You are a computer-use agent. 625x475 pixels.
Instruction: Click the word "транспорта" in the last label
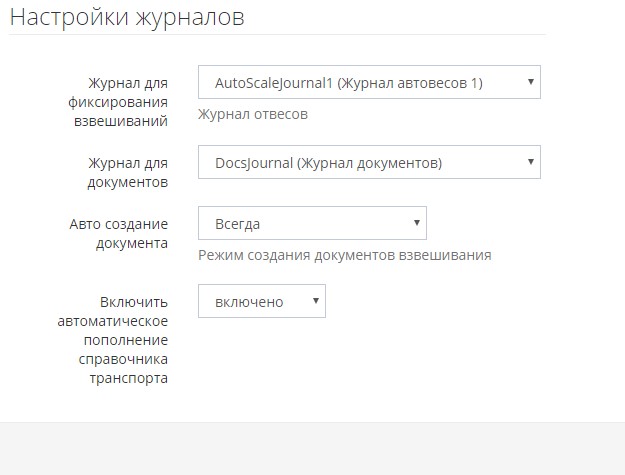click(128, 379)
